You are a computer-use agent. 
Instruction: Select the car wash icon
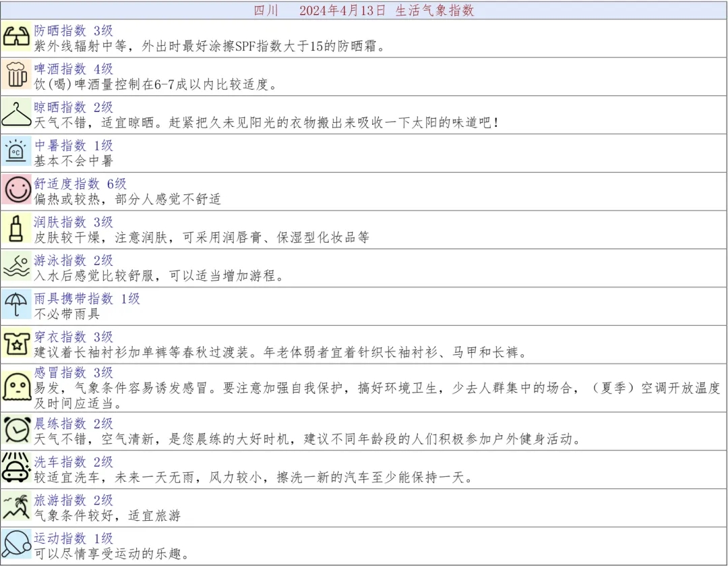pyautogui.click(x=17, y=468)
